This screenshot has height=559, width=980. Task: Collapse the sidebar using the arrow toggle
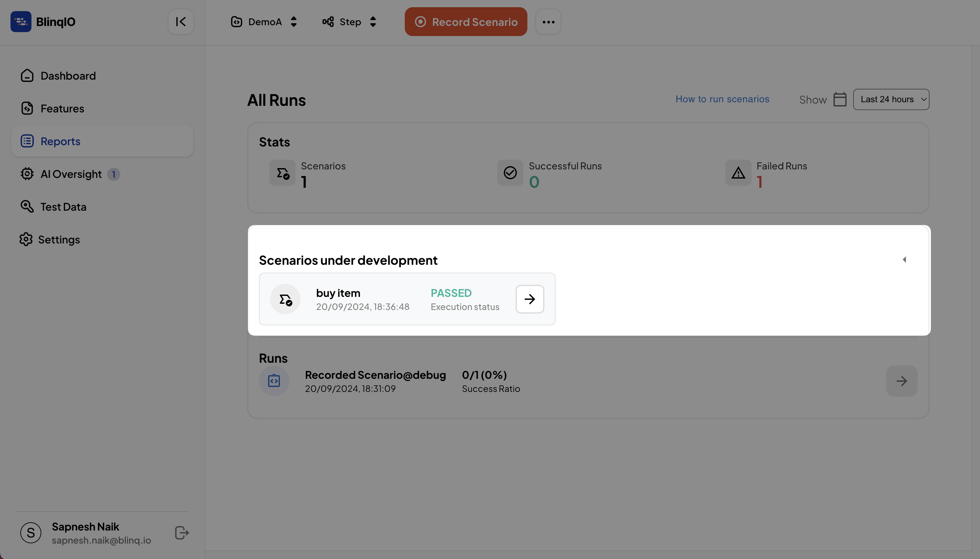coord(181,22)
